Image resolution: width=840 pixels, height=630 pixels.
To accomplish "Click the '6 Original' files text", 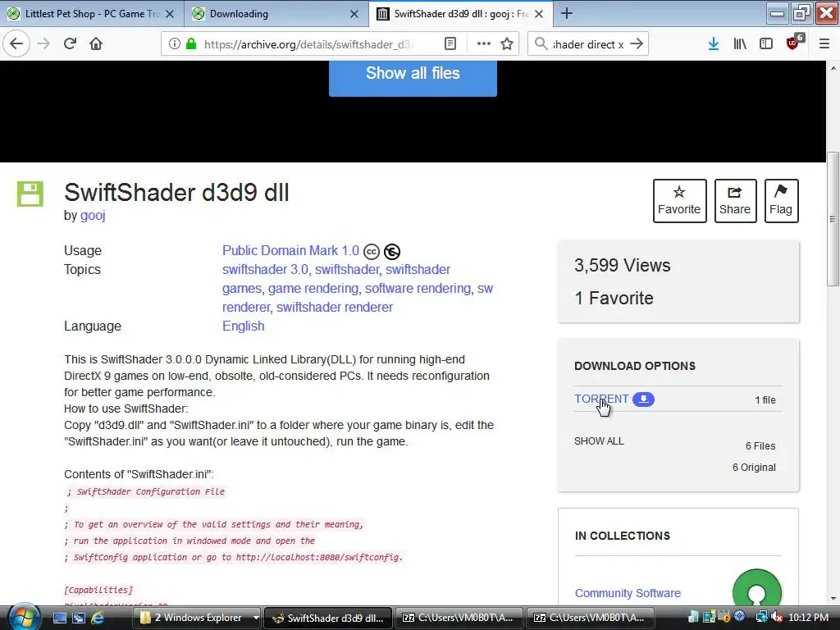I will click(754, 467).
